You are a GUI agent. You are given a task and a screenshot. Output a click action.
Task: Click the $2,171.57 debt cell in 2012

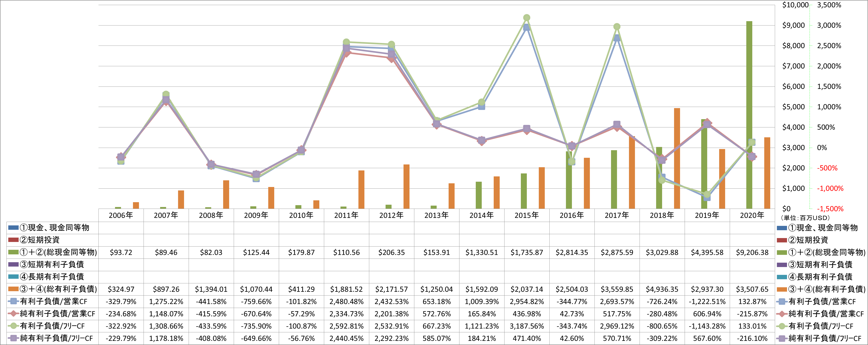point(392,289)
